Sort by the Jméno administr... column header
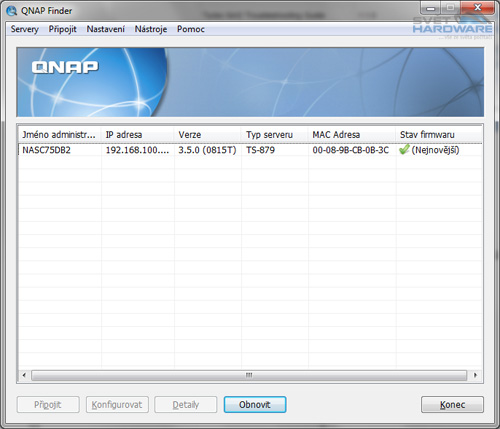500x429 pixels. 60,135
